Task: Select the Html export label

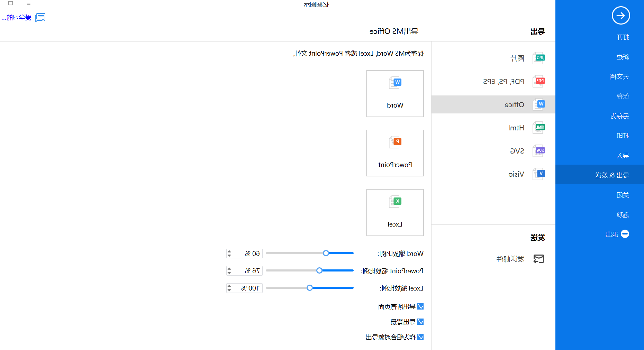Action: pyautogui.click(x=516, y=128)
